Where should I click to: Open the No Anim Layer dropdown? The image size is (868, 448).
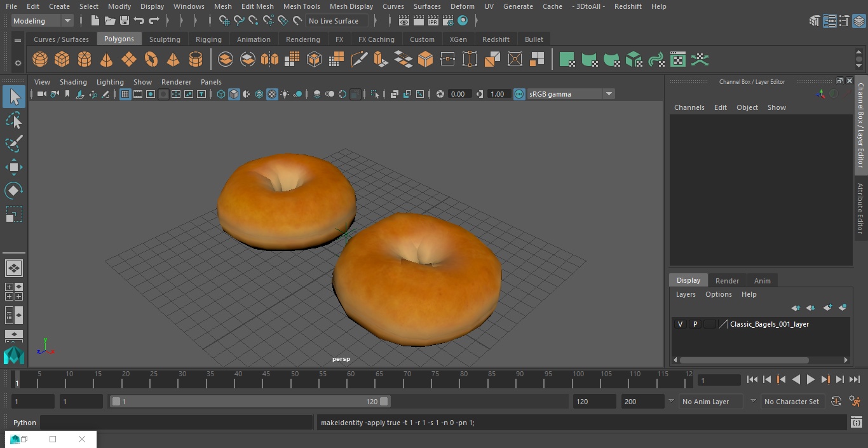pyautogui.click(x=712, y=402)
